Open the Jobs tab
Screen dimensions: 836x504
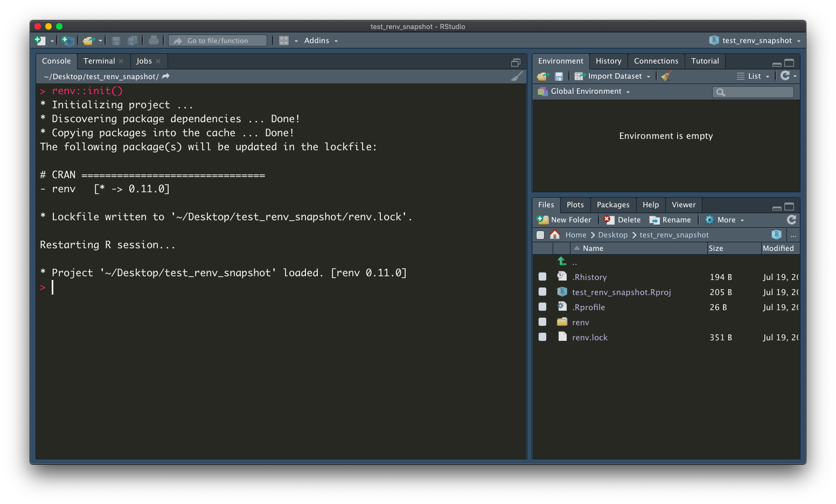(144, 61)
